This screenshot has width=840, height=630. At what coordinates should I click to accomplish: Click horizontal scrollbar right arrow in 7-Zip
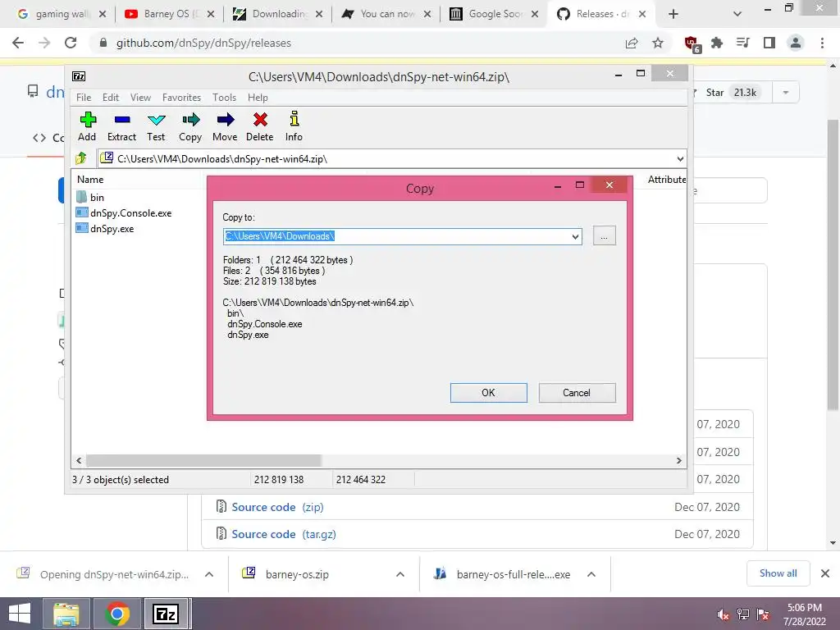click(x=678, y=461)
